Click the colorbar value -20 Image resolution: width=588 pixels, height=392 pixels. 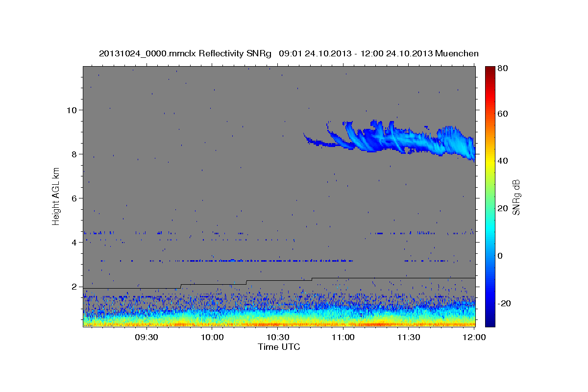coord(505,303)
